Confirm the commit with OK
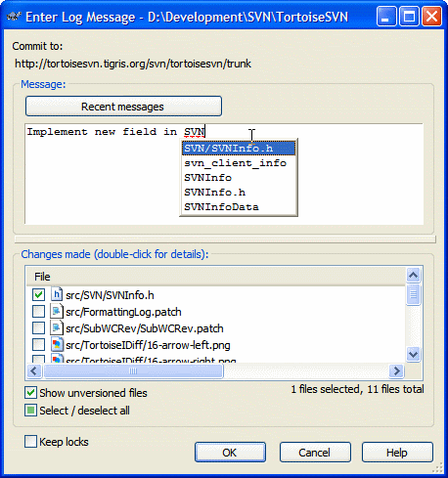 (230, 453)
